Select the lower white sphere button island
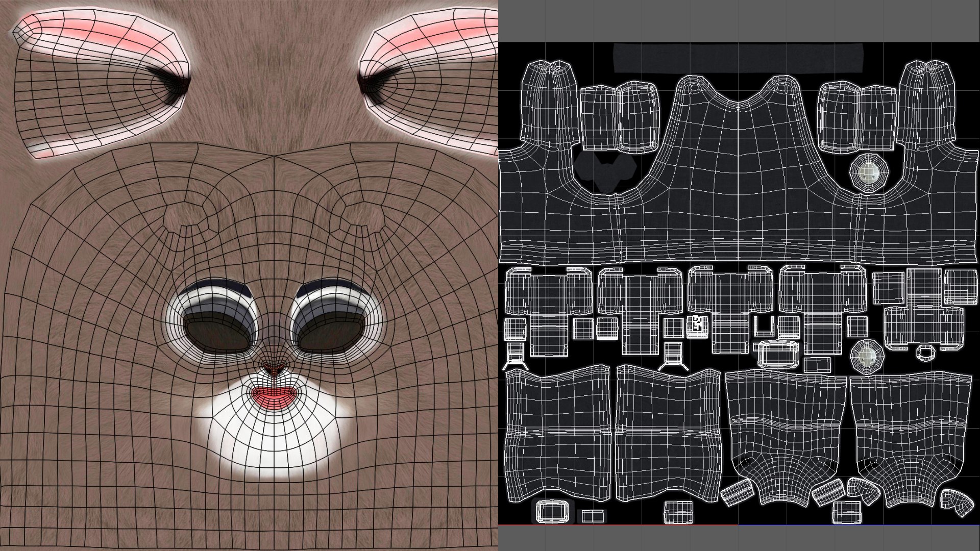This screenshot has height=551, width=980. coord(867,356)
